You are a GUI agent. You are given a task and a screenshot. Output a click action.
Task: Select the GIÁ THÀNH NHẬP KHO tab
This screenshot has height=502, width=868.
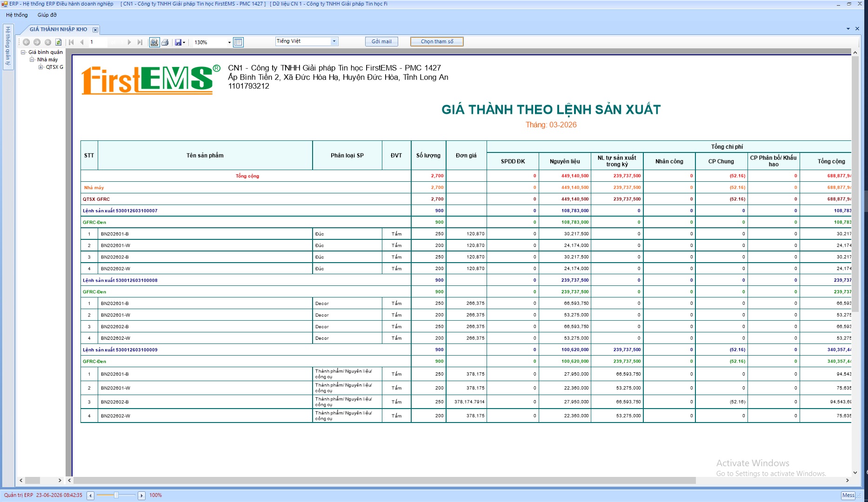[x=58, y=29]
